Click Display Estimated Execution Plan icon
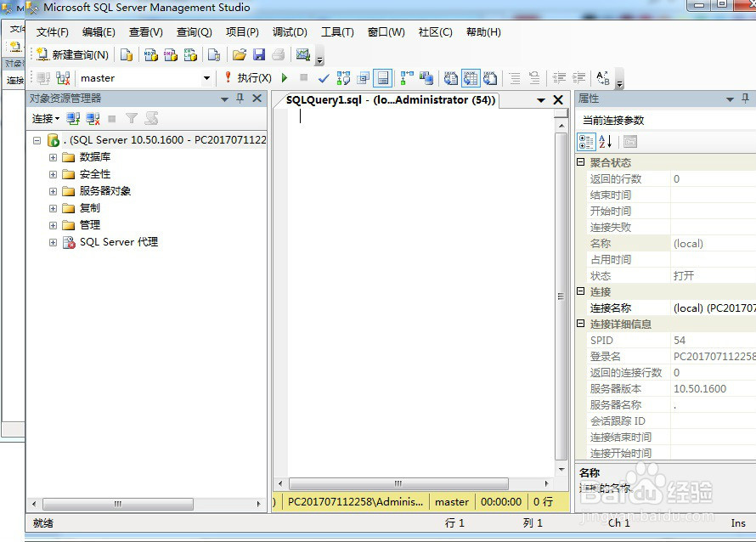Viewport: 756px width, 542px height. pyautogui.click(x=343, y=78)
